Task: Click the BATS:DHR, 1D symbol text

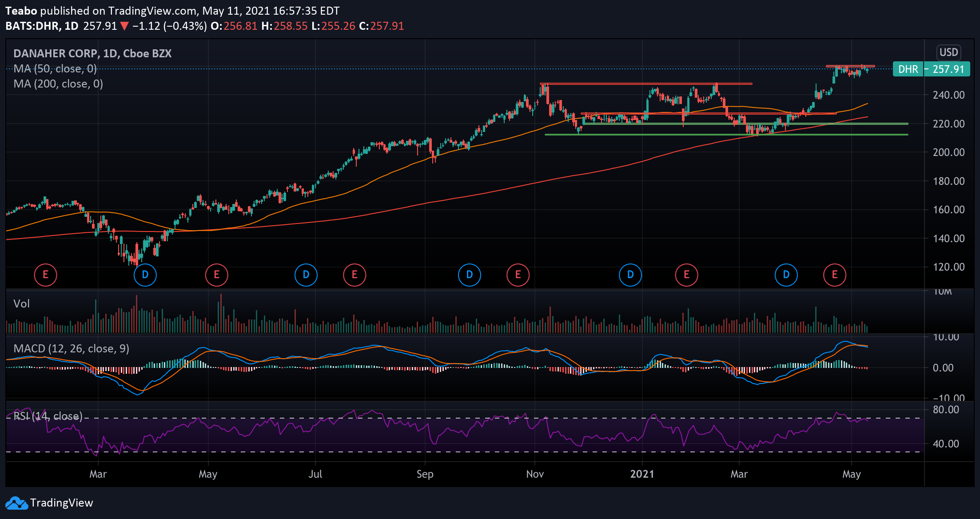Action: pos(42,26)
